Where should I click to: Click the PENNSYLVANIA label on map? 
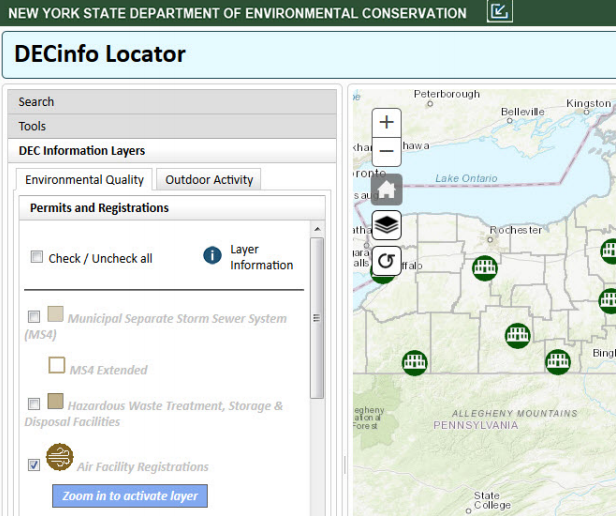click(x=476, y=425)
